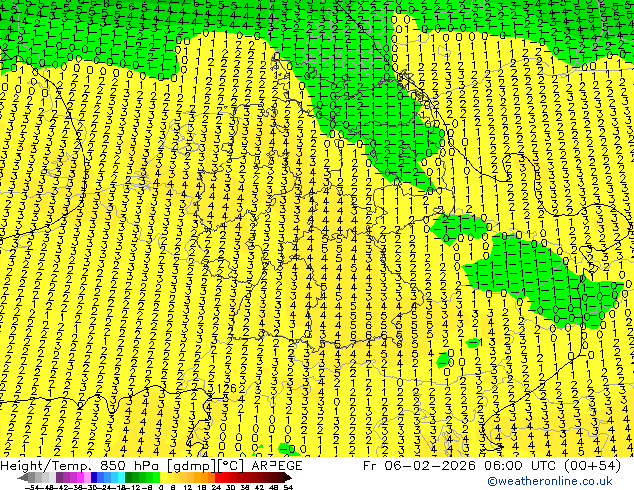
Task: Click the "54" value at the scale end
Action: 288,487
